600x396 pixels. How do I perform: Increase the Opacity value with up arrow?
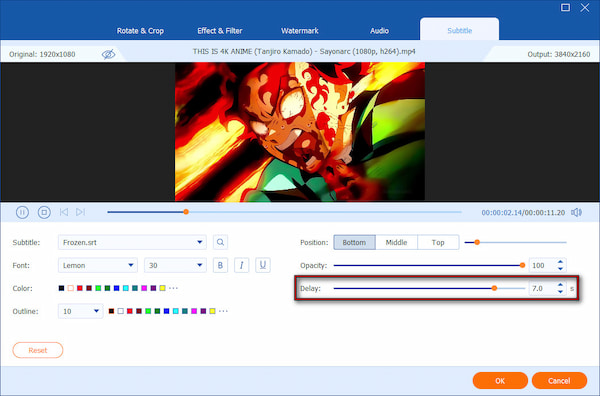[x=560, y=262]
